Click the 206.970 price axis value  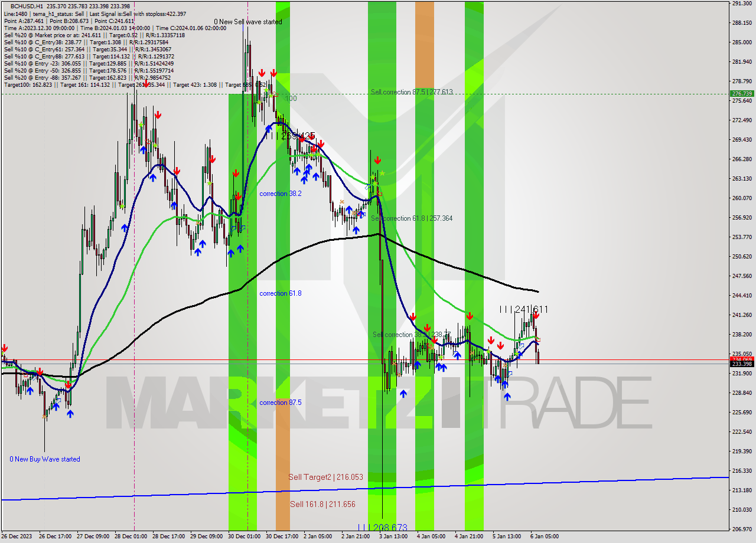(741, 529)
